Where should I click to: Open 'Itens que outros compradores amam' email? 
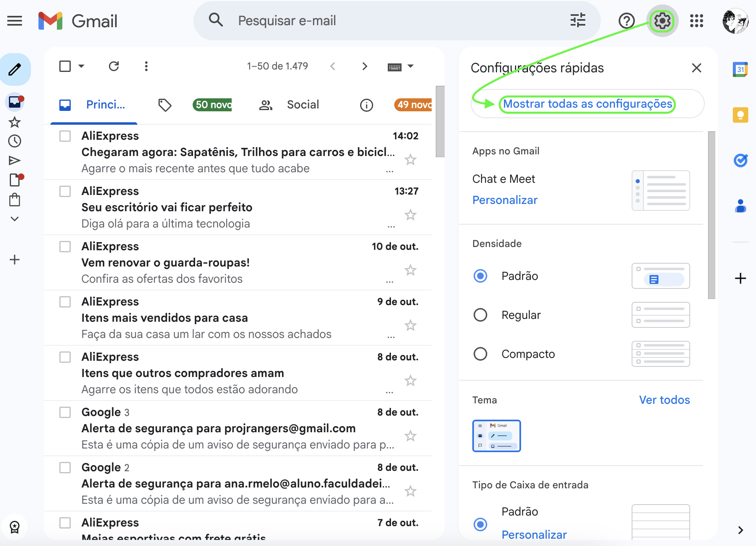pos(238,373)
